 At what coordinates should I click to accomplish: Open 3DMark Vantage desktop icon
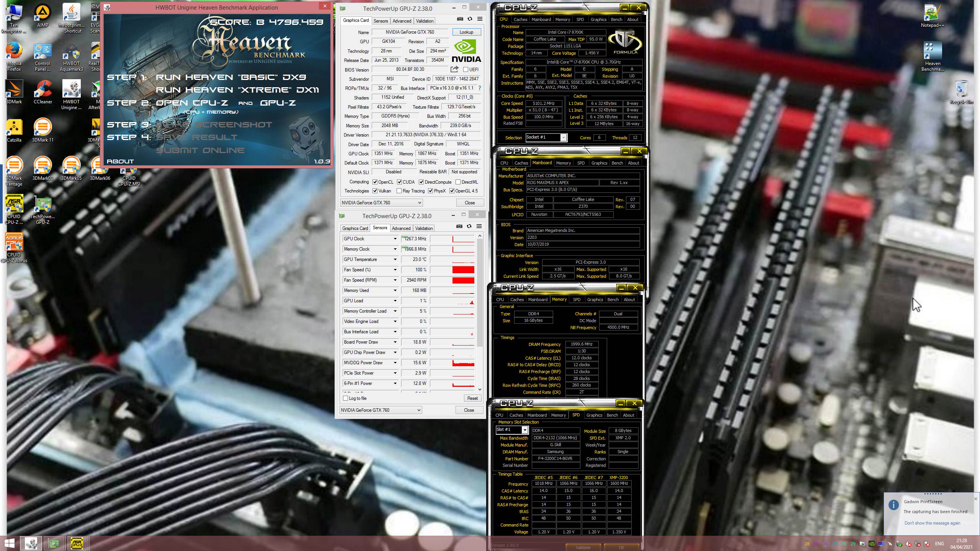coord(14,171)
